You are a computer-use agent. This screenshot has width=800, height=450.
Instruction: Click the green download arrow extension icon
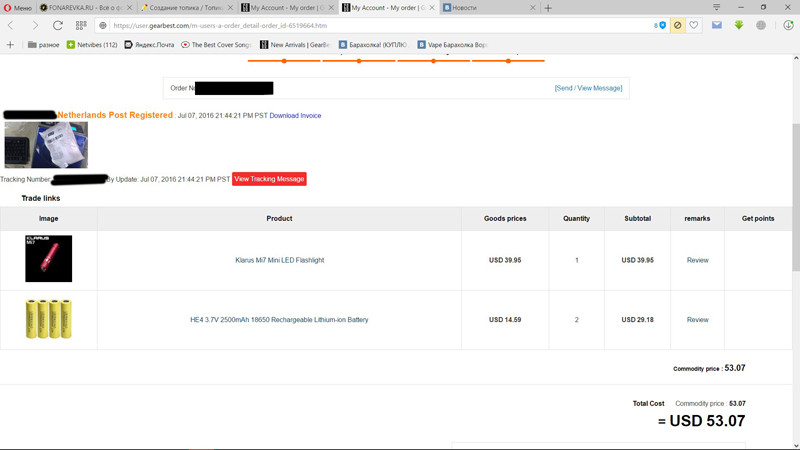739,25
